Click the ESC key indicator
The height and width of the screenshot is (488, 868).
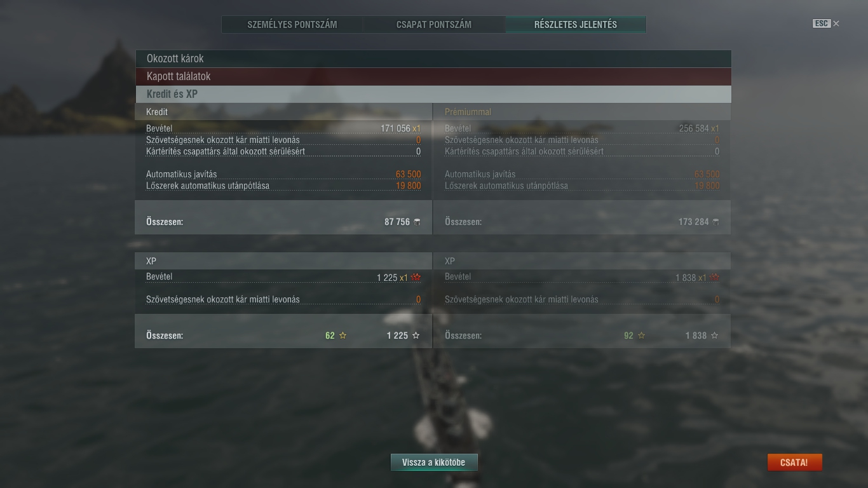point(821,24)
